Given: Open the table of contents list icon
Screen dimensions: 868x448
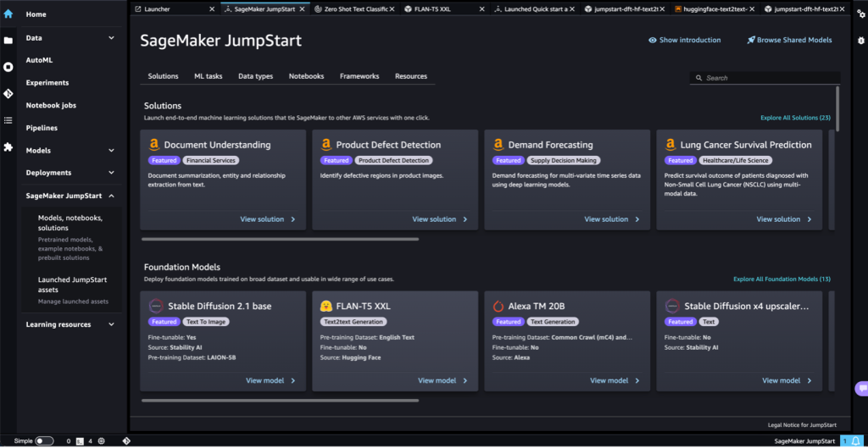Looking at the screenshot, I should point(8,120).
